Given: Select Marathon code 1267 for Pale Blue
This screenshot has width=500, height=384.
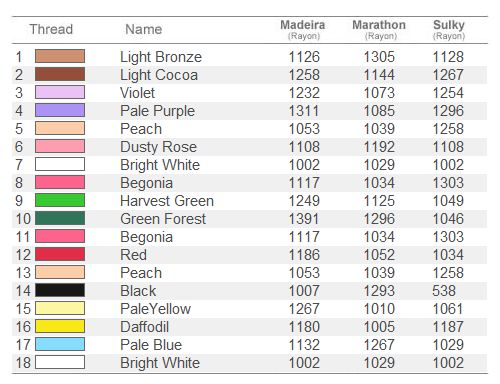Looking at the screenshot, I should [379, 345].
